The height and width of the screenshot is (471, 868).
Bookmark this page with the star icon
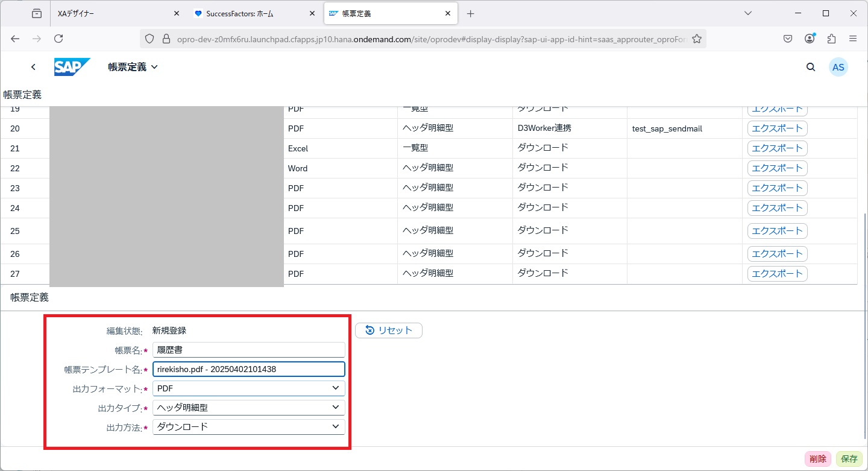tap(697, 39)
